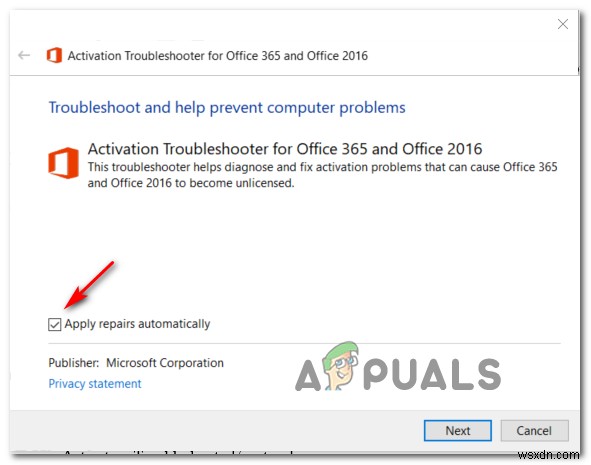Open the Privacy statement link
The width and height of the screenshot is (591, 465).
coord(95,384)
